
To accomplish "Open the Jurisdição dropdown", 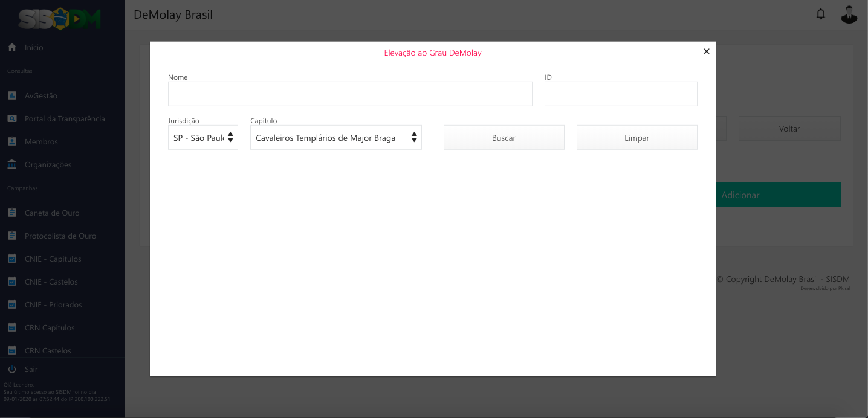I will (x=202, y=138).
